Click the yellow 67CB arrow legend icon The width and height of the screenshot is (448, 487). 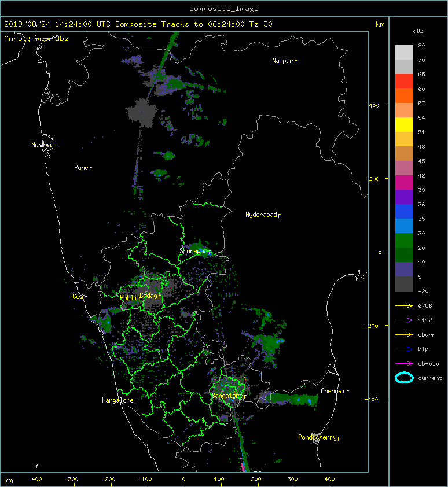pyautogui.click(x=404, y=305)
